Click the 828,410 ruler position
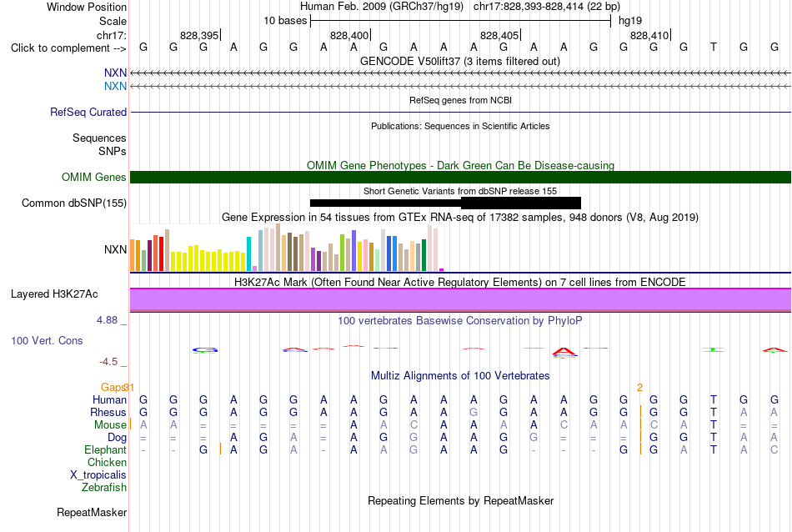792x532 pixels. (649, 35)
